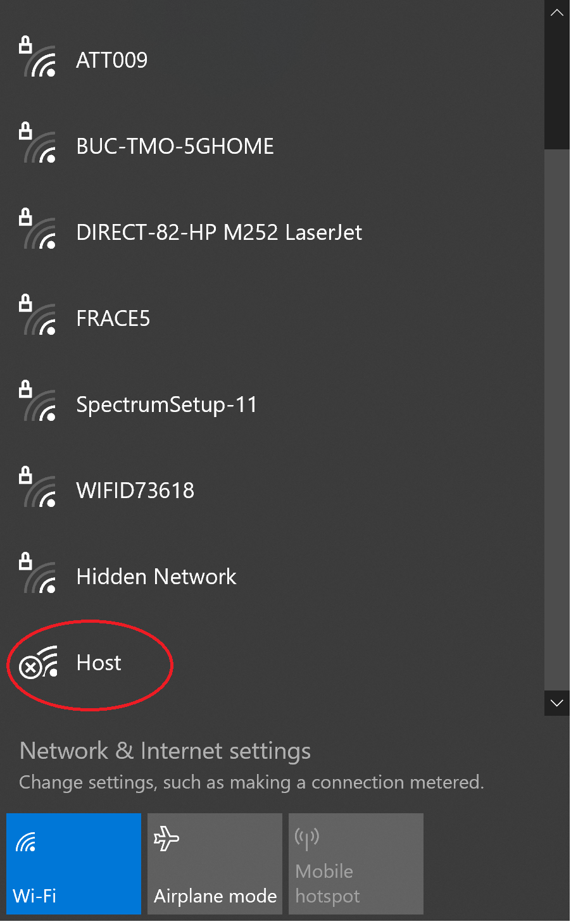Click the lock icon beside BUC-TMO-5GHOME
This screenshot has width=571, height=924.
(26, 132)
